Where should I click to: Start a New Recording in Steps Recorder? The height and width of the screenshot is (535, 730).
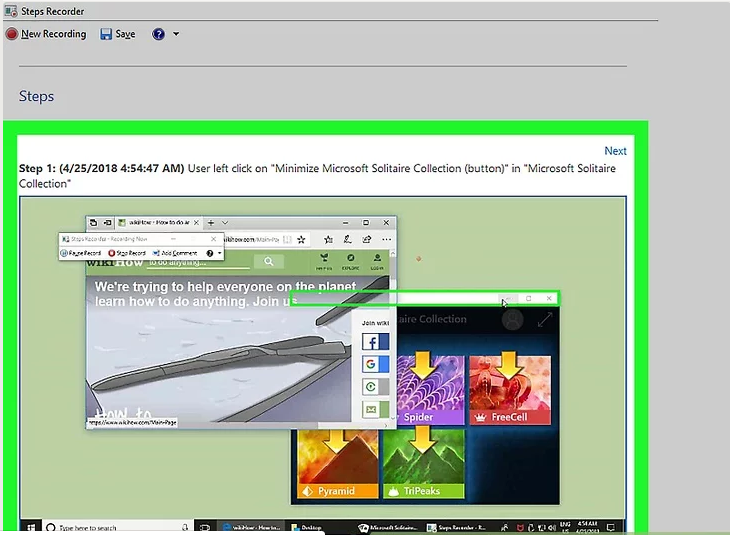46,34
